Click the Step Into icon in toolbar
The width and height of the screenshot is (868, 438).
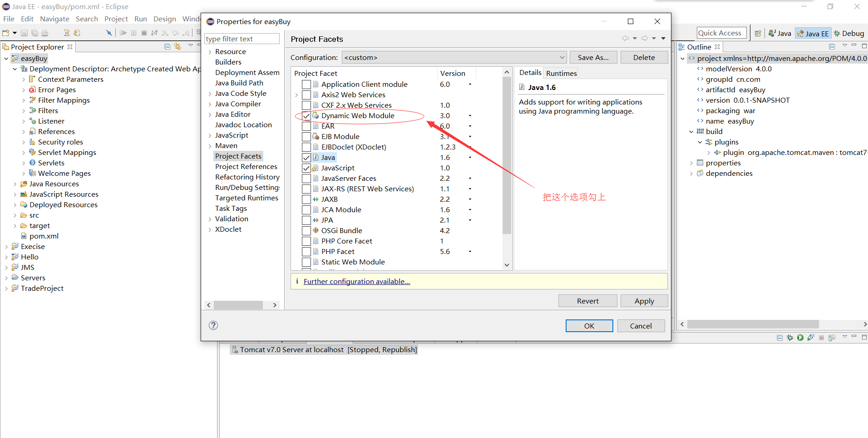click(165, 33)
